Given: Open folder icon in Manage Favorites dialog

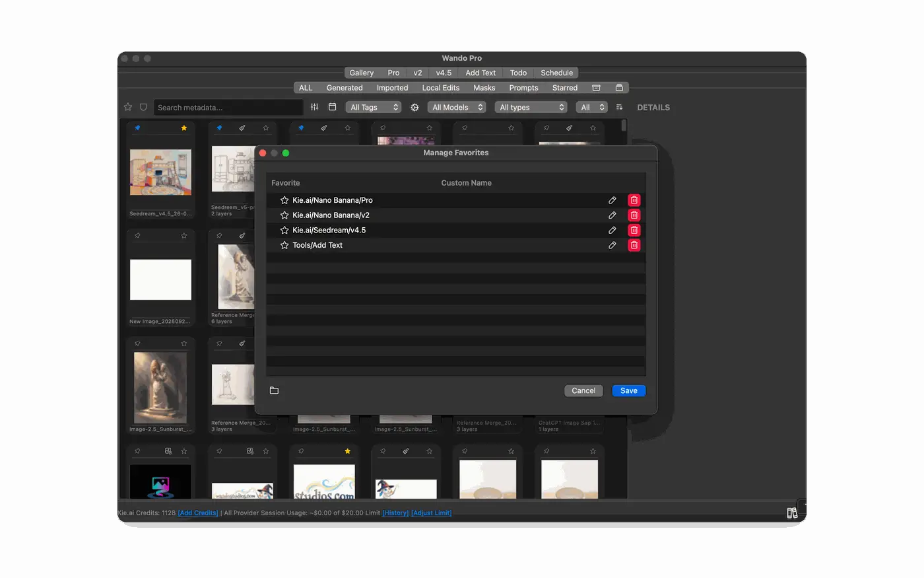Looking at the screenshot, I should click(274, 390).
